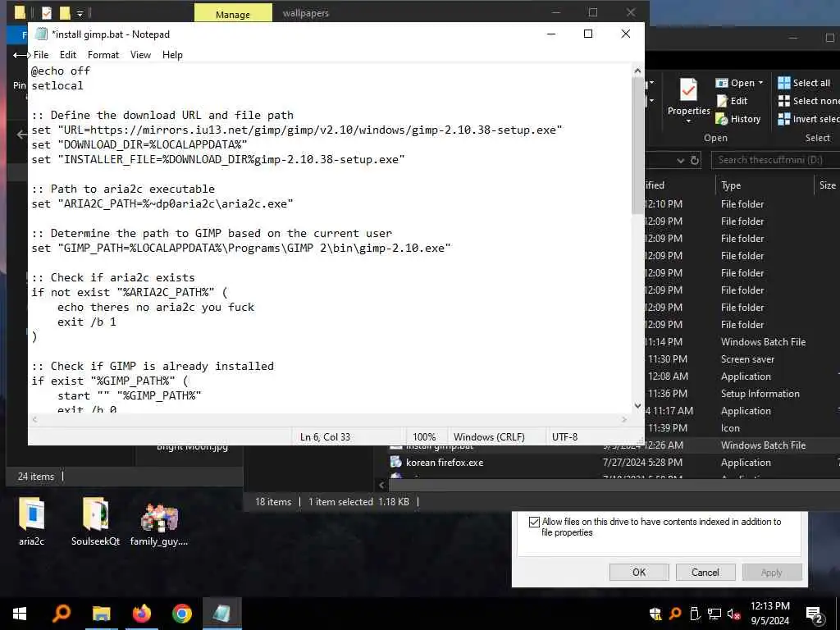Screen dimensions: 840x630
Task: Click the Properties icon in Explorer ribbon
Action: point(688,89)
